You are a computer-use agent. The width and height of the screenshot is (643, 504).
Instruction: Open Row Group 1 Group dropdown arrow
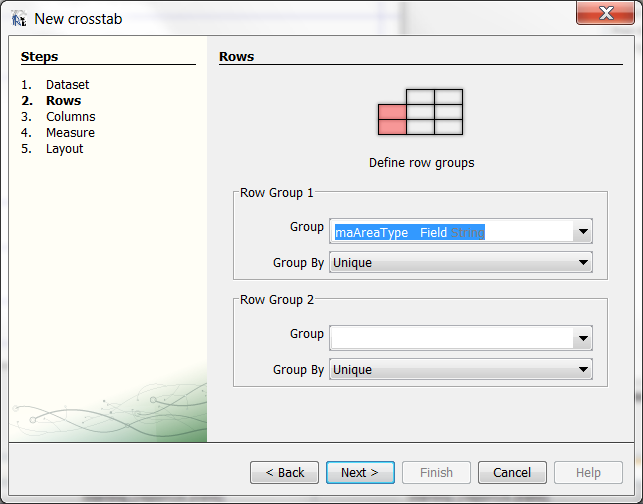coord(582,232)
